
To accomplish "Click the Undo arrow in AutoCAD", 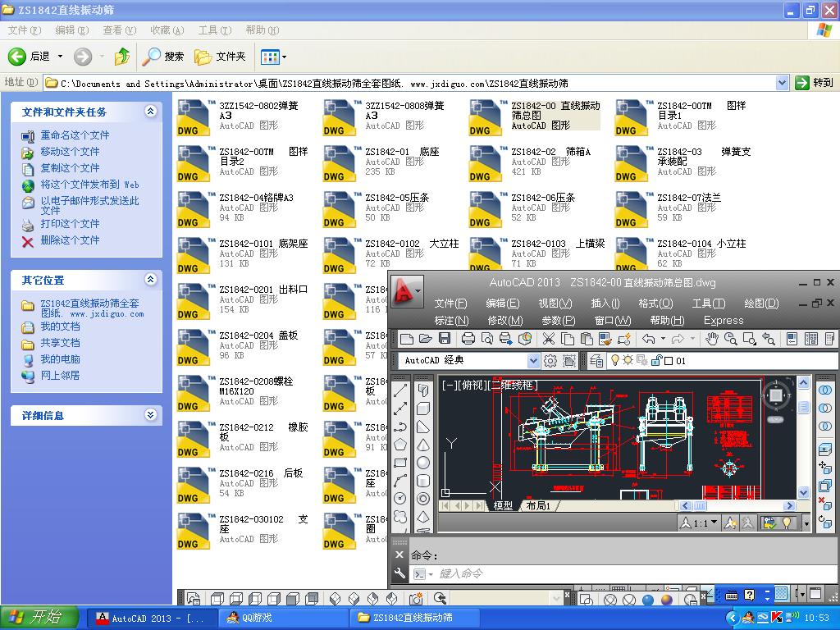I will [x=649, y=339].
